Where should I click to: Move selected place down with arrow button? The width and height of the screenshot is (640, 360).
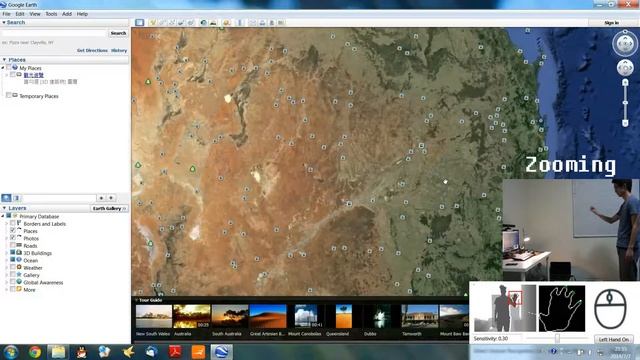[111, 198]
